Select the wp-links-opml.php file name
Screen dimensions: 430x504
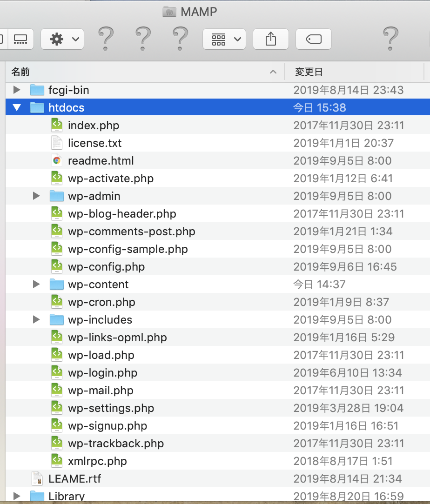(118, 338)
